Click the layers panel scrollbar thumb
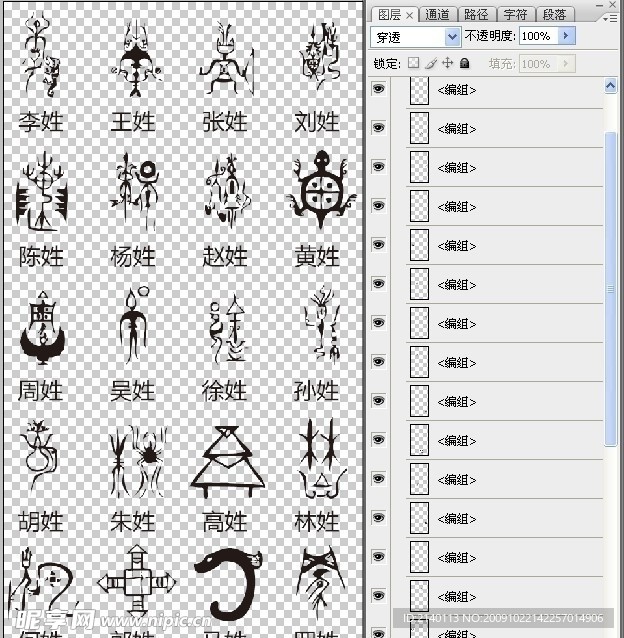Image resolution: width=624 pixels, height=638 pixels. [610, 289]
